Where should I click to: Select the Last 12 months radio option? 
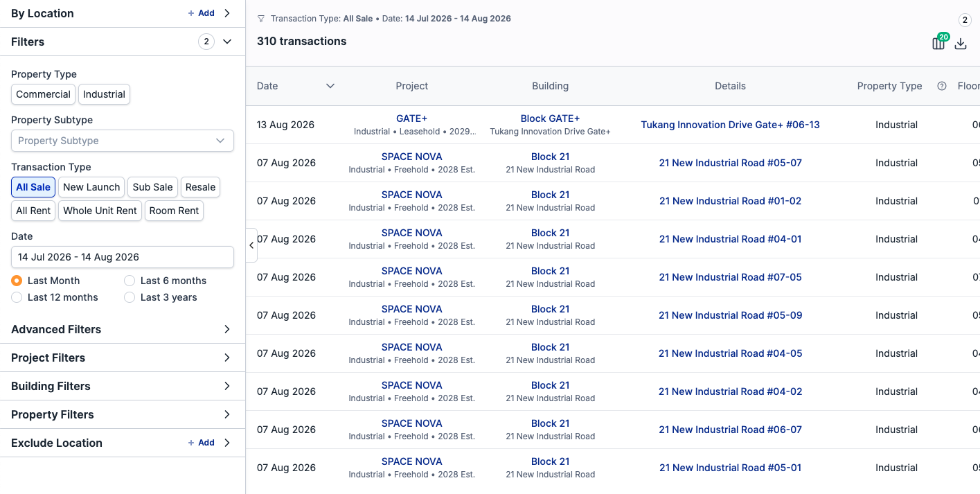[x=17, y=297]
